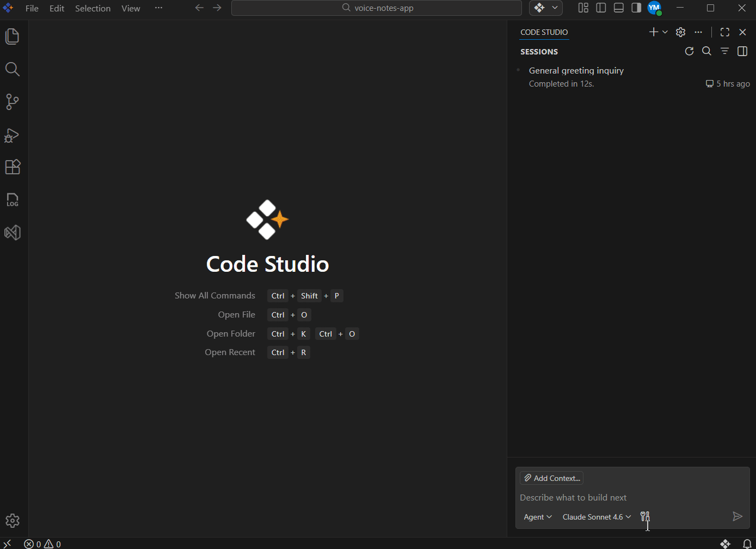Open the Run and Debug view

(x=13, y=135)
